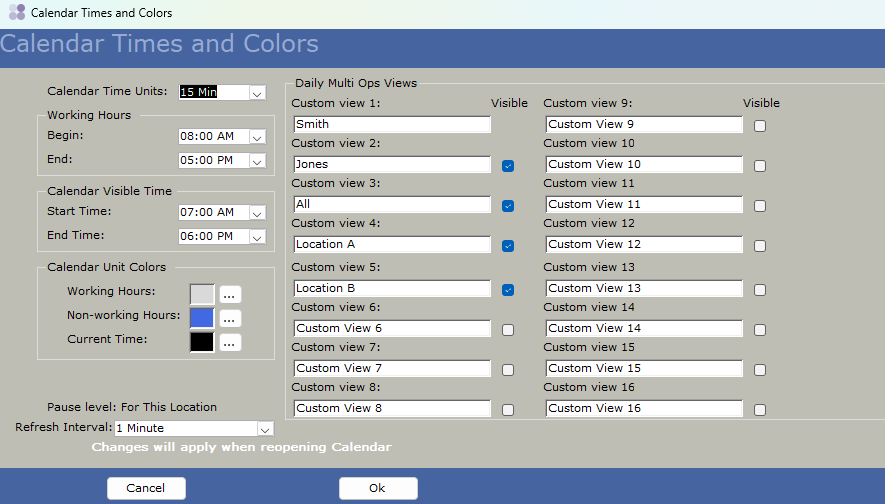The height and width of the screenshot is (504, 885).
Task: Open the Calendar Visible End Time dropdown
Action: (x=257, y=237)
